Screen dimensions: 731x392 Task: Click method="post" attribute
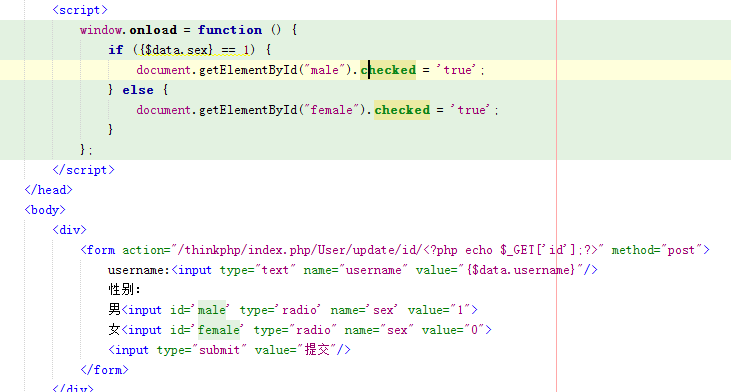(657, 250)
